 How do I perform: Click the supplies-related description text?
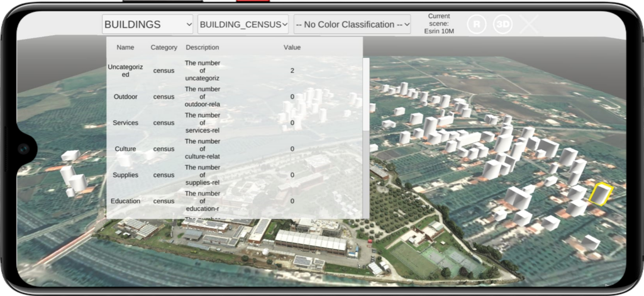[203, 175]
